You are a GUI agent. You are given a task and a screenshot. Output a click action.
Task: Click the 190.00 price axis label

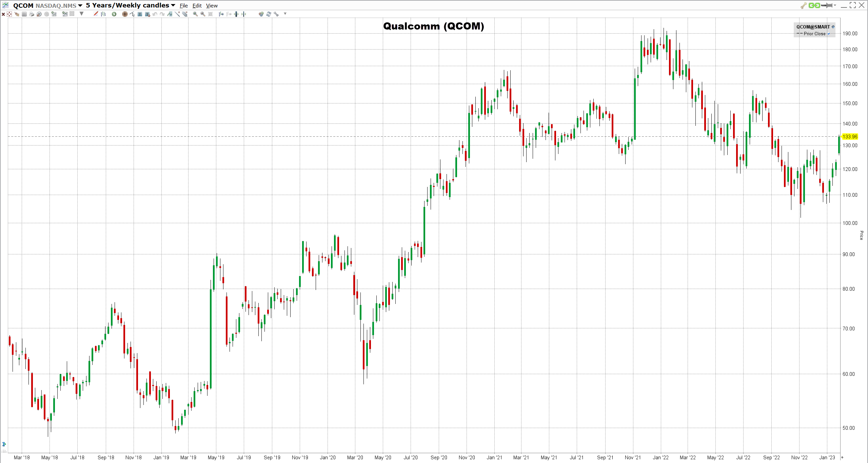point(850,33)
